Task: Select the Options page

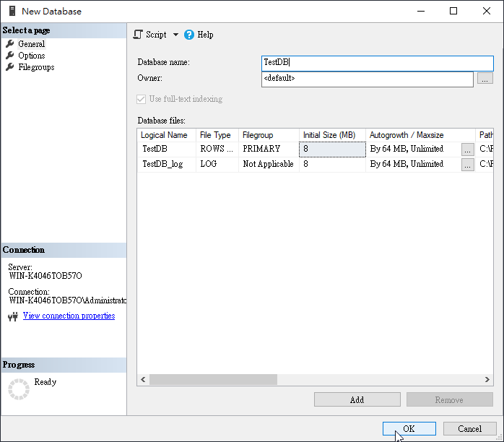Action: [x=32, y=56]
